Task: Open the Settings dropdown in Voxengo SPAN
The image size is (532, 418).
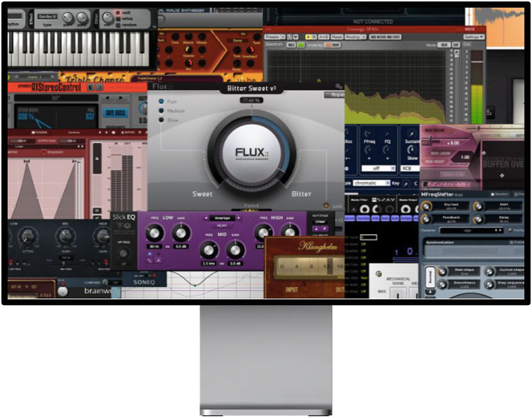Action: (x=474, y=36)
